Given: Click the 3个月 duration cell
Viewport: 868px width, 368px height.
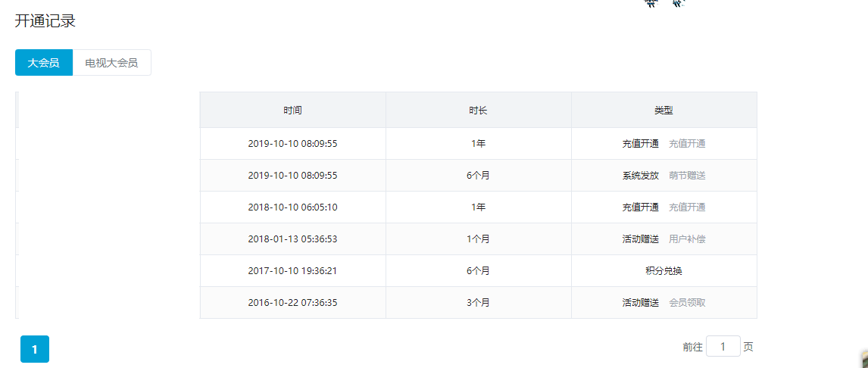Looking at the screenshot, I should coord(478,303).
